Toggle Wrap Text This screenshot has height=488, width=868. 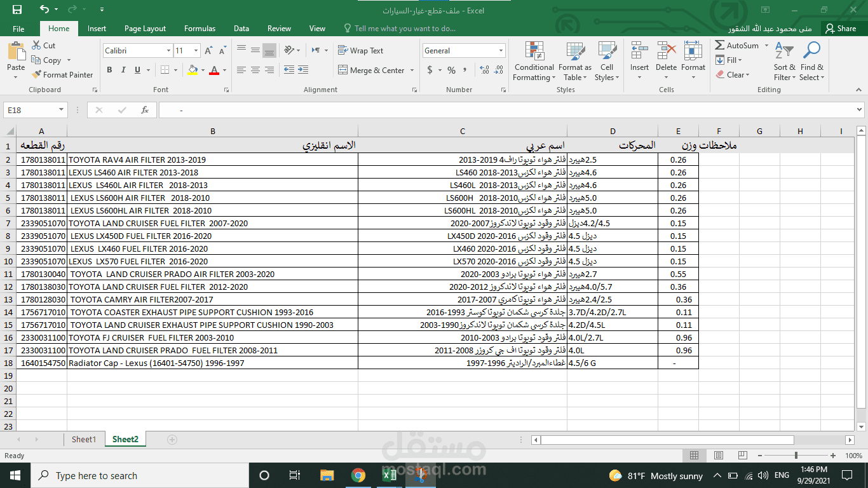tap(360, 51)
